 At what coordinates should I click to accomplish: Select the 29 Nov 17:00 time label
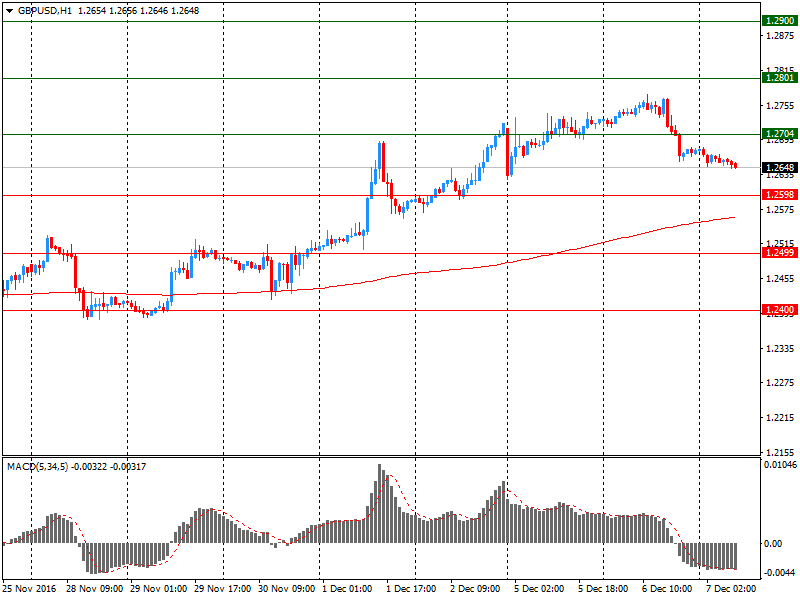(x=222, y=589)
